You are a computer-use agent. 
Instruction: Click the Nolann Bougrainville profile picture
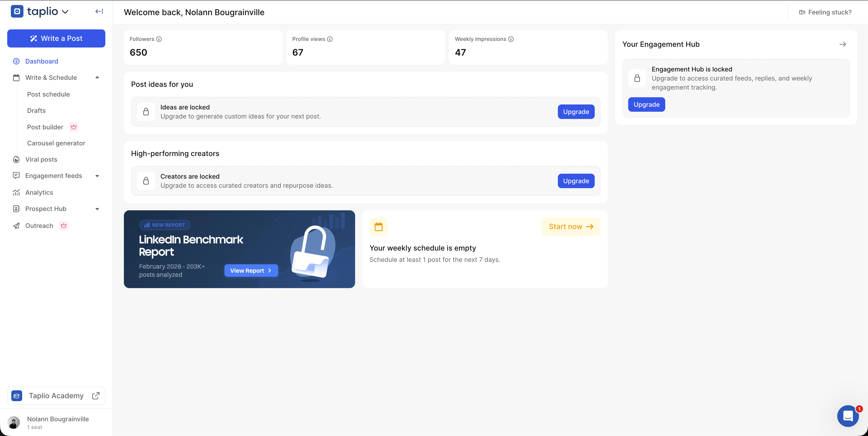(x=14, y=422)
